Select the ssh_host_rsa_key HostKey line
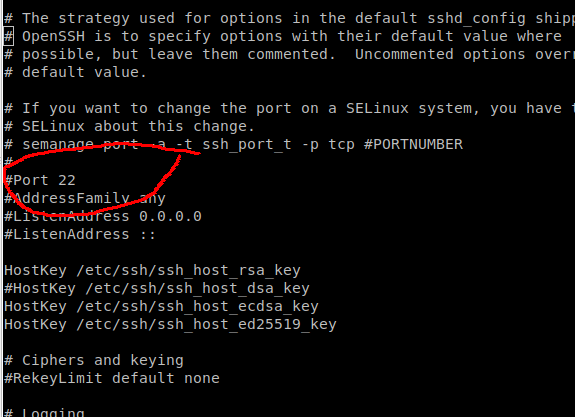575x417 pixels. tap(152, 270)
